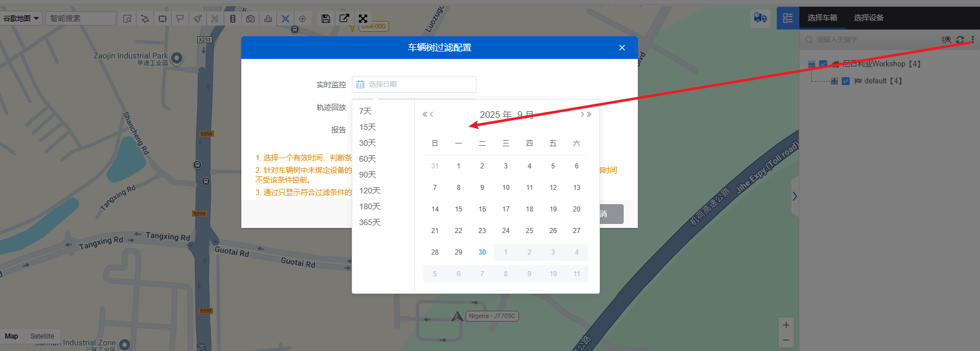Click the save icon in map toolbar
This screenshot has height=351, width=980.
pyautogui.click(x=326, y=19)
